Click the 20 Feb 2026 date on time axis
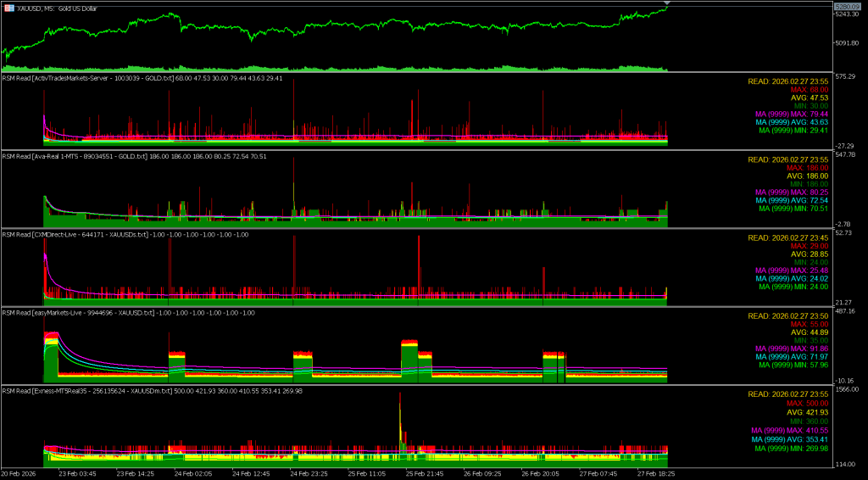 (x=19, y=474)
